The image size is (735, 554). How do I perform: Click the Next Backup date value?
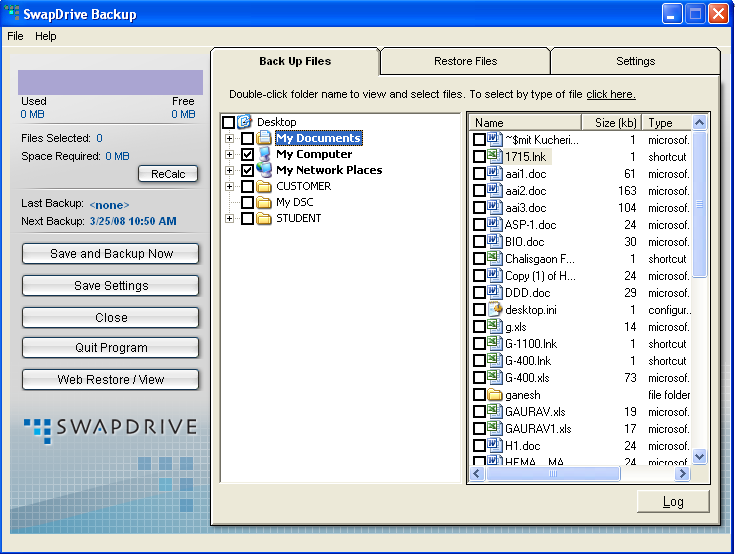point(133,221)
